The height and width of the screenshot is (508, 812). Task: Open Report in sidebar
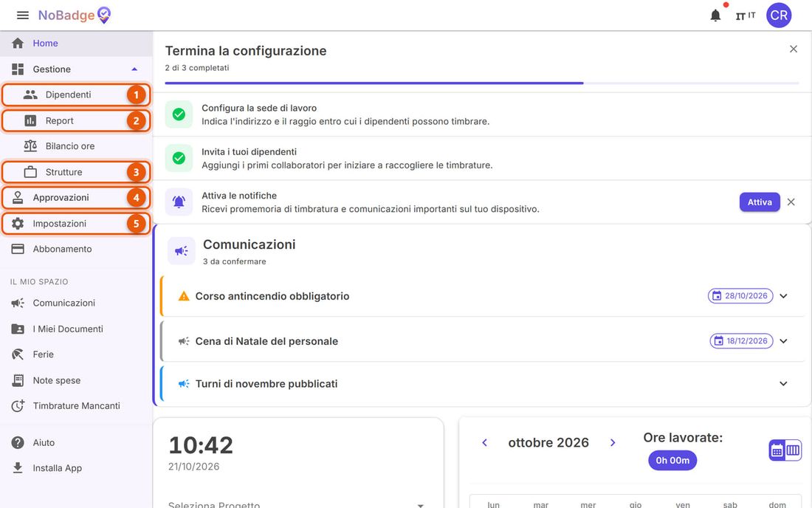tap(76, 120)
